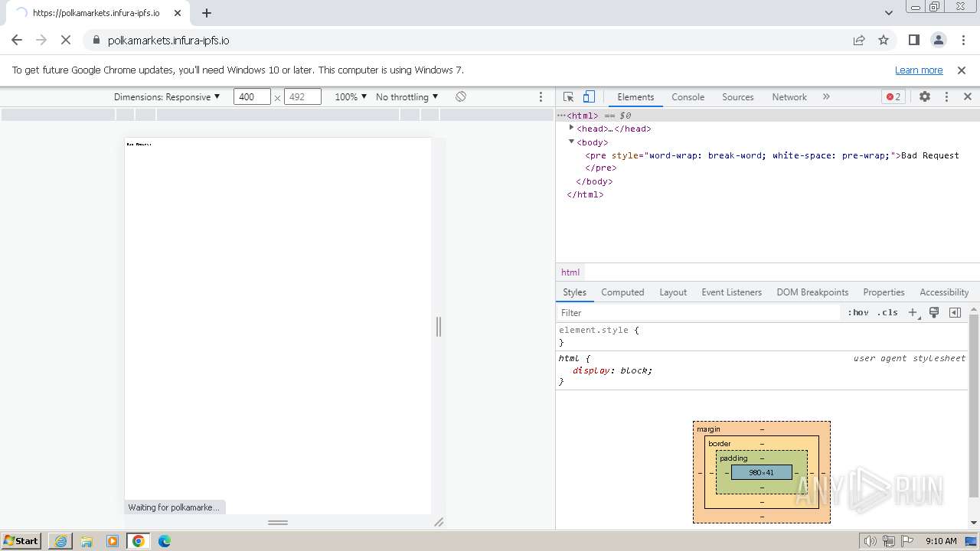Close the polkamarkets tab
Image resolution: width=980 pixels, height=551 pixels.
[177, 13]
